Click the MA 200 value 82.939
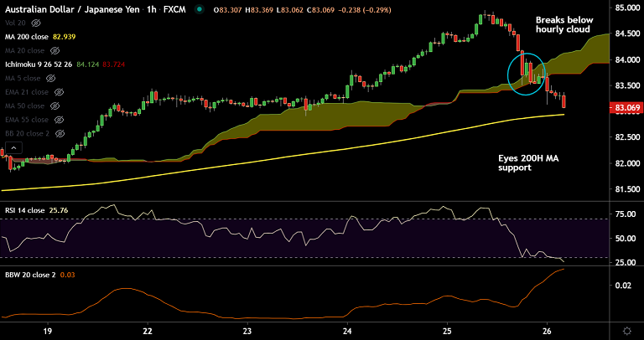The width and height of the screenshot is (644, 340). (64, 37)
